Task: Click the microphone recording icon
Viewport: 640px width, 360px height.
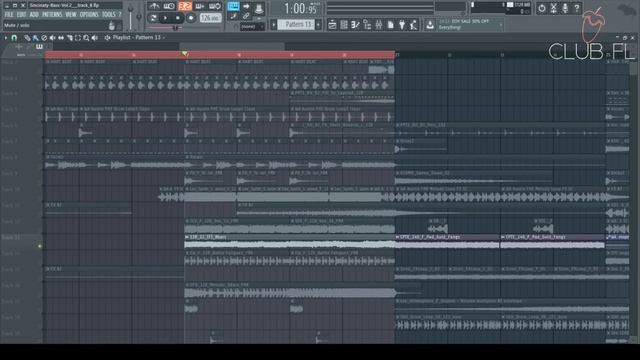Action: point(565,8)
